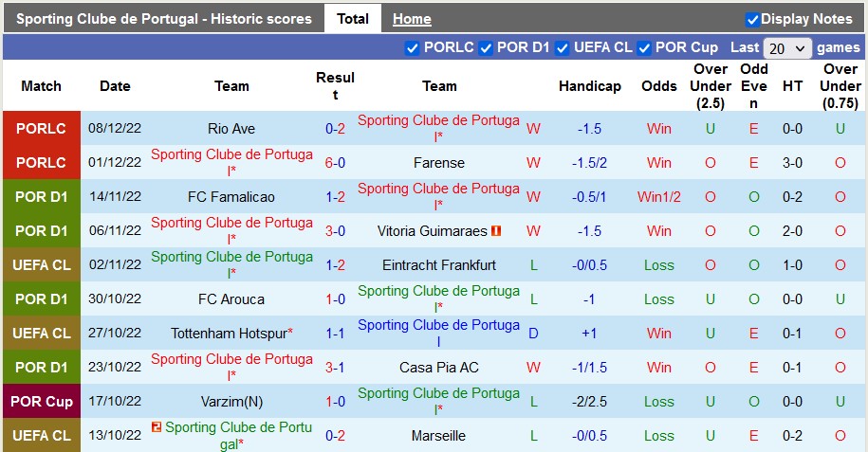The width and height of the screenshot is (868, 452).
Task: Click PORLC badge for Rio Ave match
Action: click(x=42, y=128)
